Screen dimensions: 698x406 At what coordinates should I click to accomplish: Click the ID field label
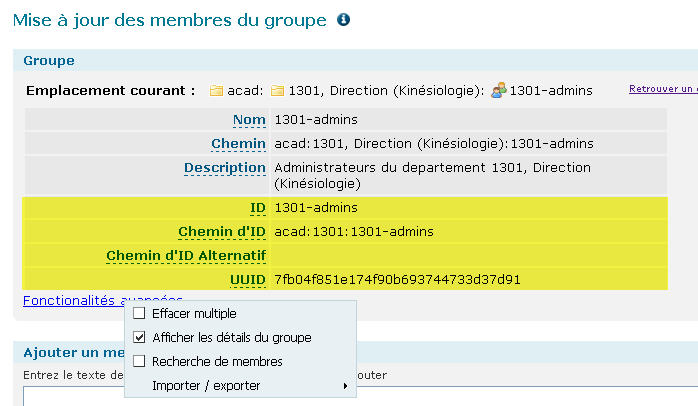(x=258, y=208)
